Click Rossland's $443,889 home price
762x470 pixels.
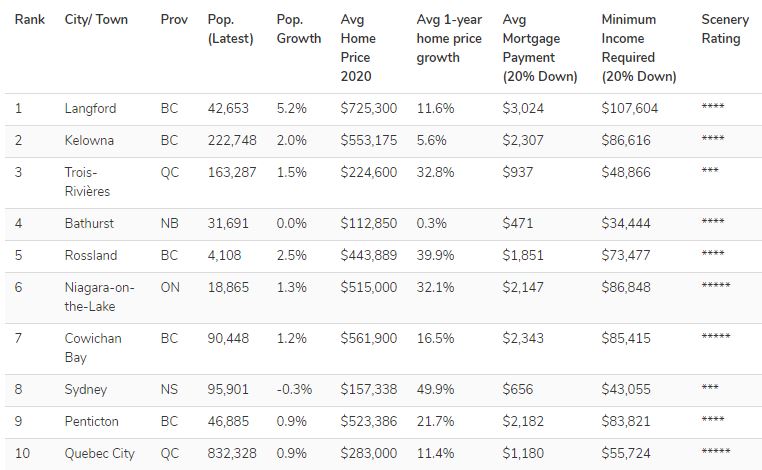[368, 255]
